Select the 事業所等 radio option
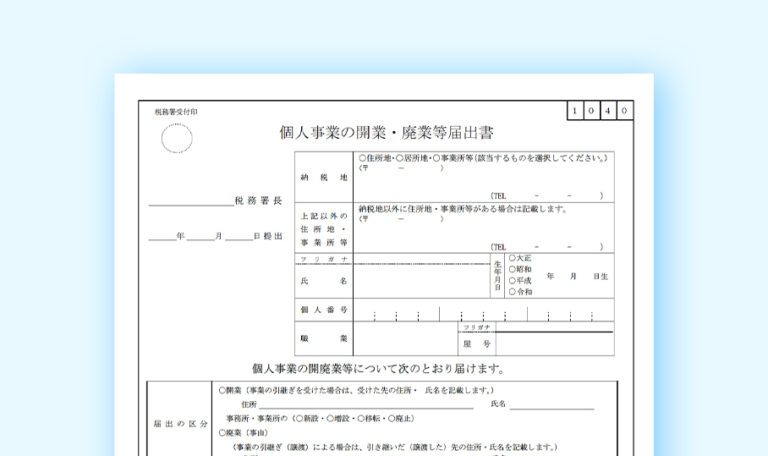Image resolution: width=768 pixels, height=456 pixels. pos(436,158)
